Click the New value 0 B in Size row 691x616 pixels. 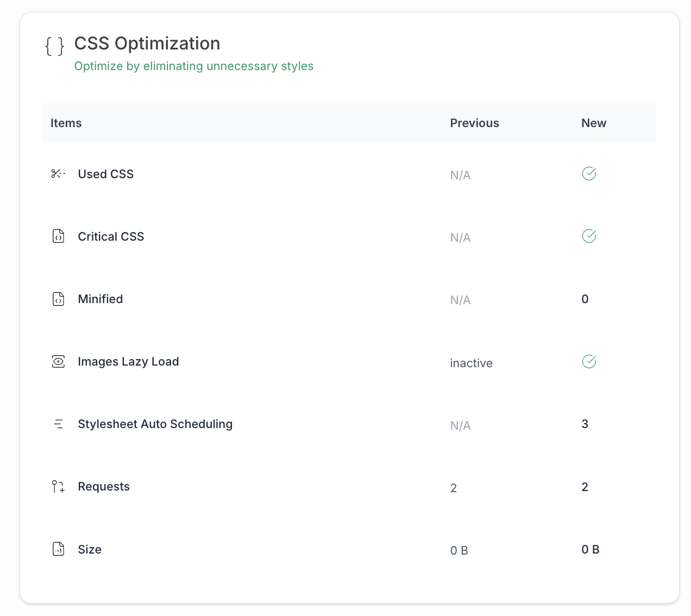pos(591,549)
